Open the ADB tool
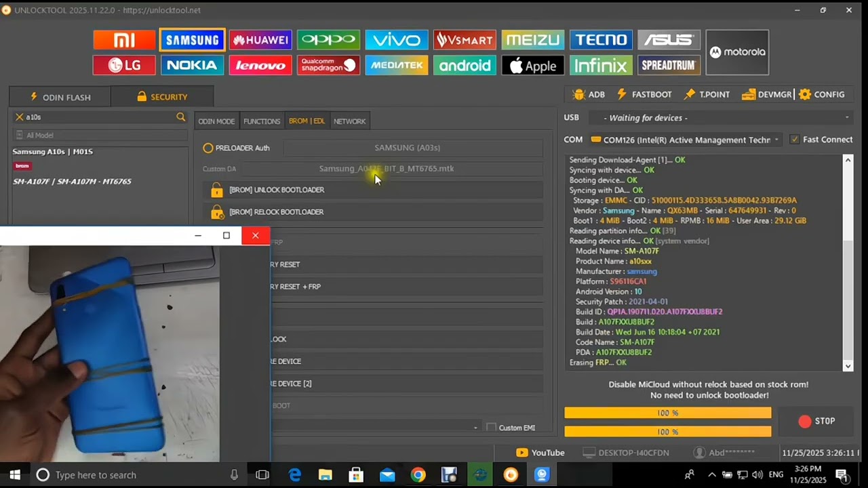 point(588,94)
